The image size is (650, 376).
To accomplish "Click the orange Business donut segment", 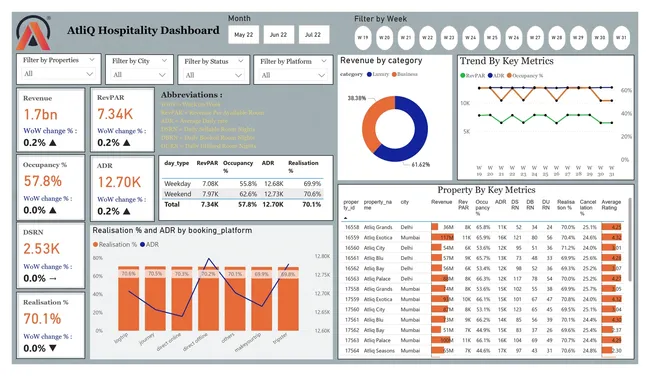I will (371, 118).
